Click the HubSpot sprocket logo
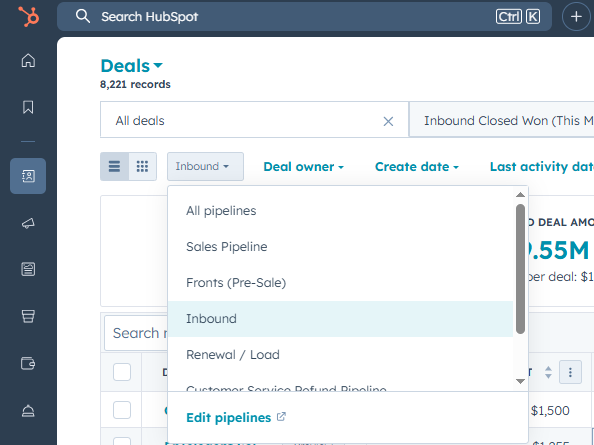The image size is (594, 445). coord(28,17)
